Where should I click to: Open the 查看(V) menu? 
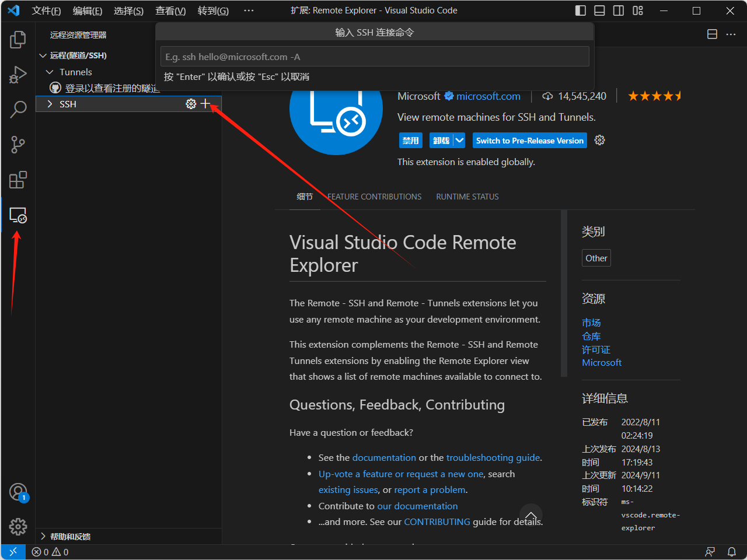[170, 10]
